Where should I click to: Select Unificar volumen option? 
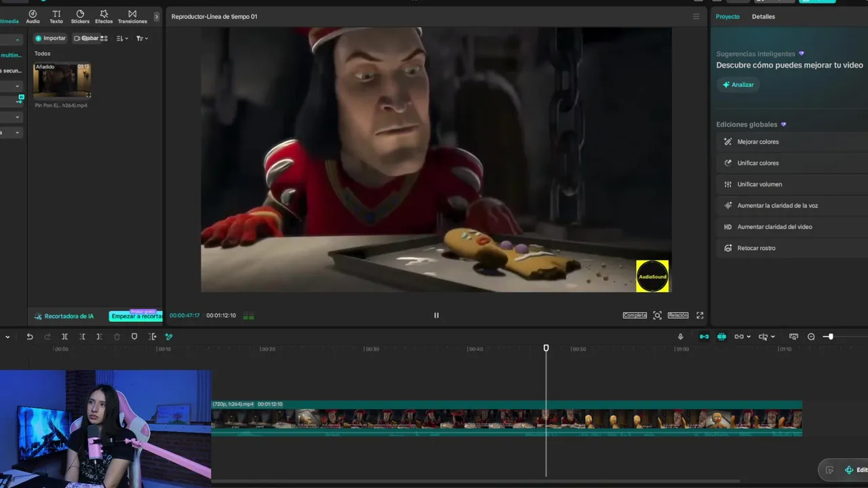792,184
